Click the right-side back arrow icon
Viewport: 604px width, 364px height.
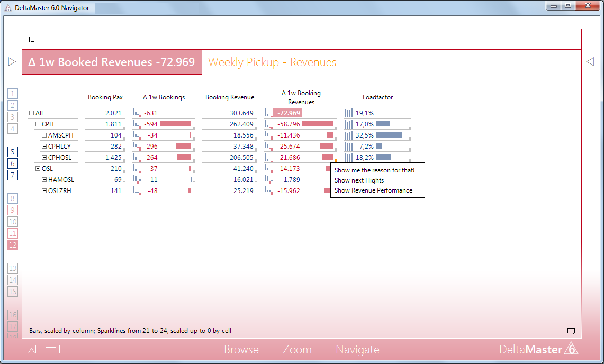[x=590, y=61]
